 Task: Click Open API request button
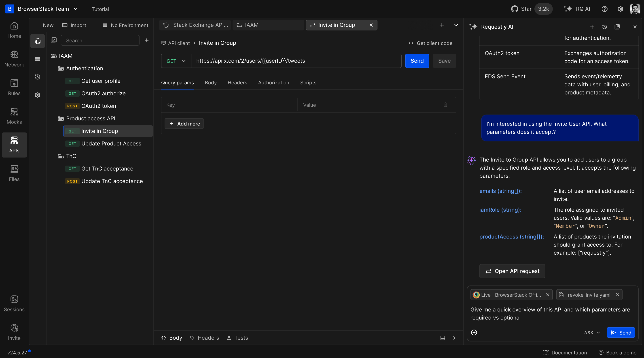[512, 271]
